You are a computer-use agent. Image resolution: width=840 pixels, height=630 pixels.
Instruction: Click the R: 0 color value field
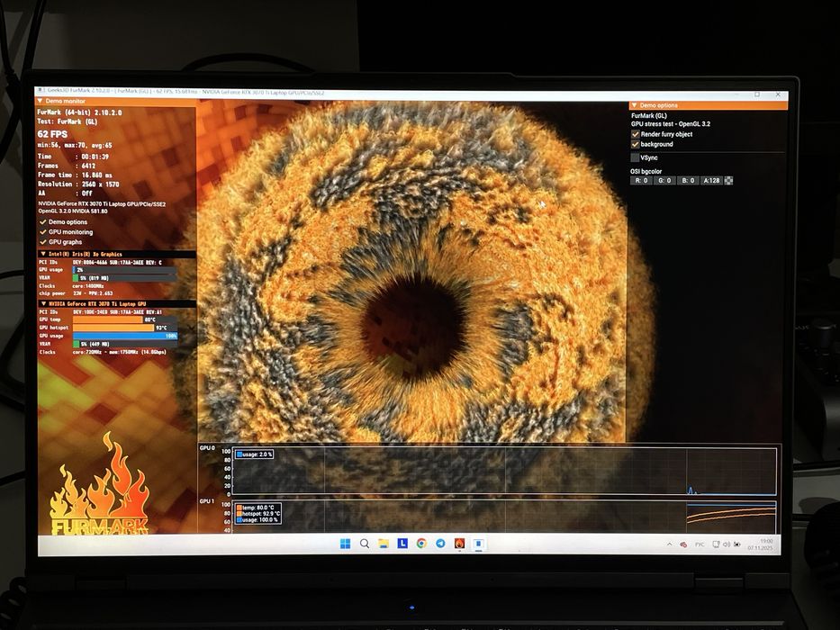click(641, 181)
